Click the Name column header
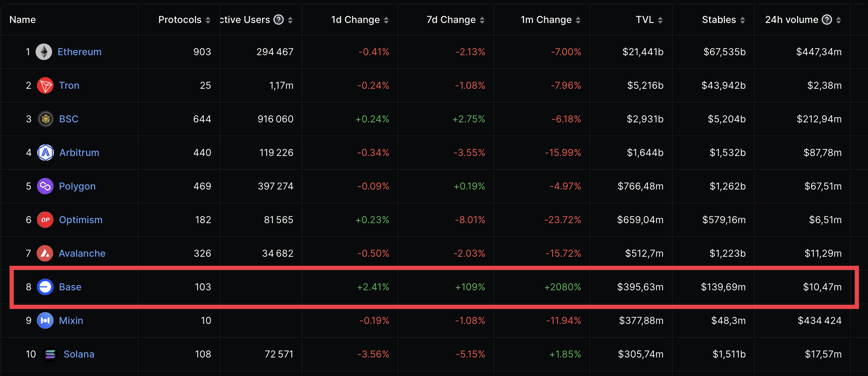 point(23,20)
